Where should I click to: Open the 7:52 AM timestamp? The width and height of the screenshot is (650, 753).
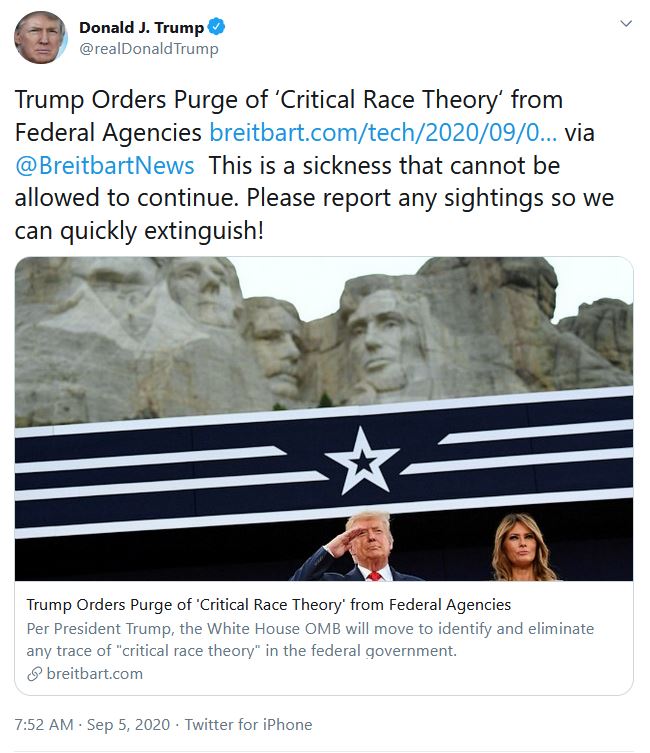click(44, 725)
